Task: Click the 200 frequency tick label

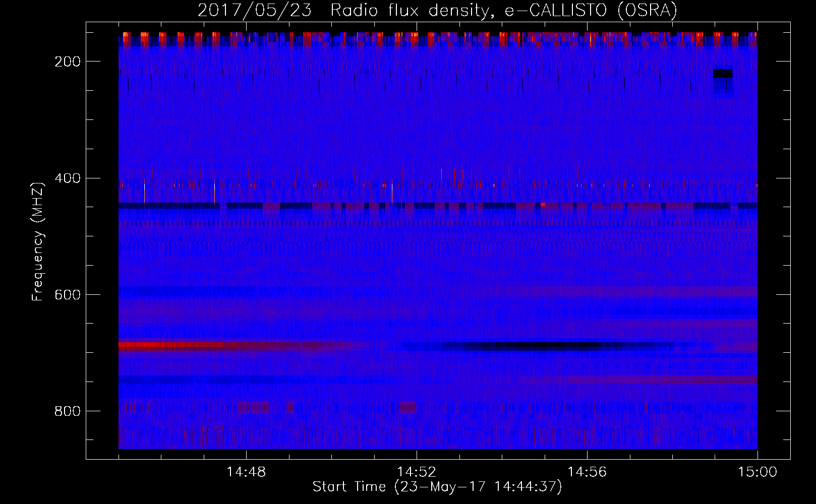Action: (x=67, y=61)
